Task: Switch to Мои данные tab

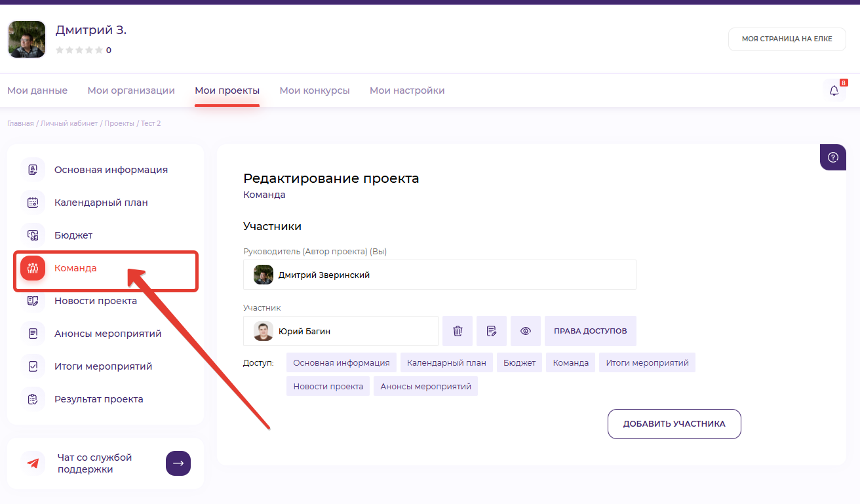Action: click(x=37, y=90)
